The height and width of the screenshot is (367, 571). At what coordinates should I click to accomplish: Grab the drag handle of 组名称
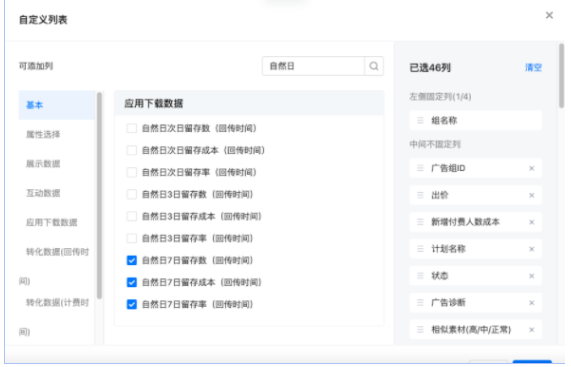point(420,121)
